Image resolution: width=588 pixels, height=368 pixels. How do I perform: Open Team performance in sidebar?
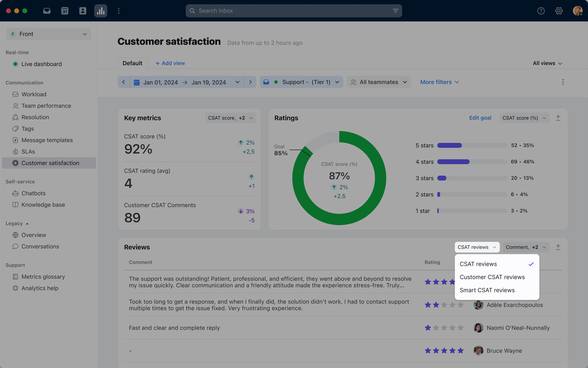click(49, 106)
